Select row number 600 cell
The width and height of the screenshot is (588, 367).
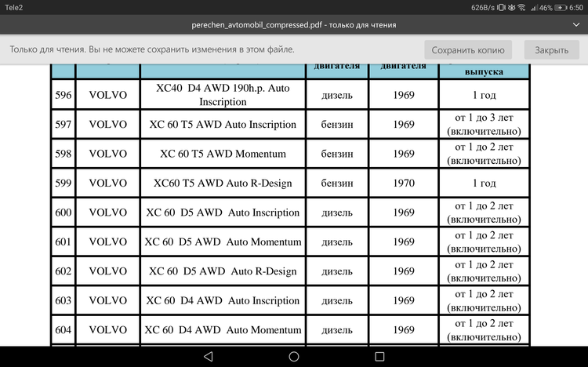coord(63,213)
